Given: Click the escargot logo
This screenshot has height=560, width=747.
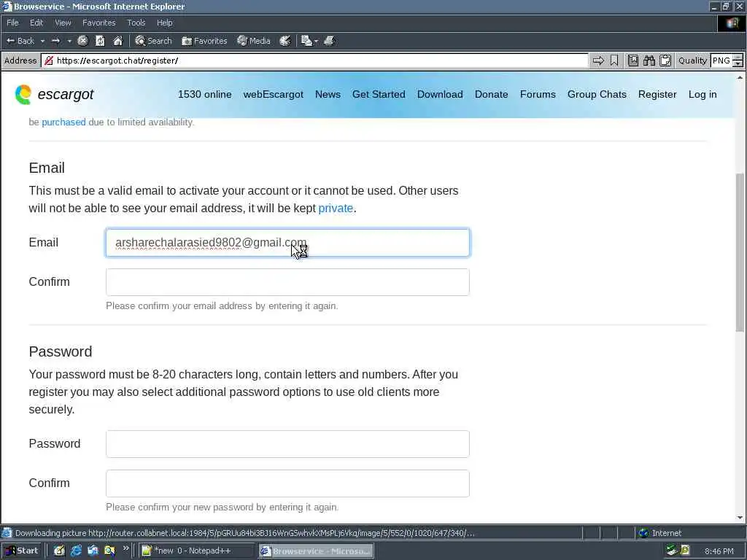Looking at the screenshot, I should pos(54,94).
